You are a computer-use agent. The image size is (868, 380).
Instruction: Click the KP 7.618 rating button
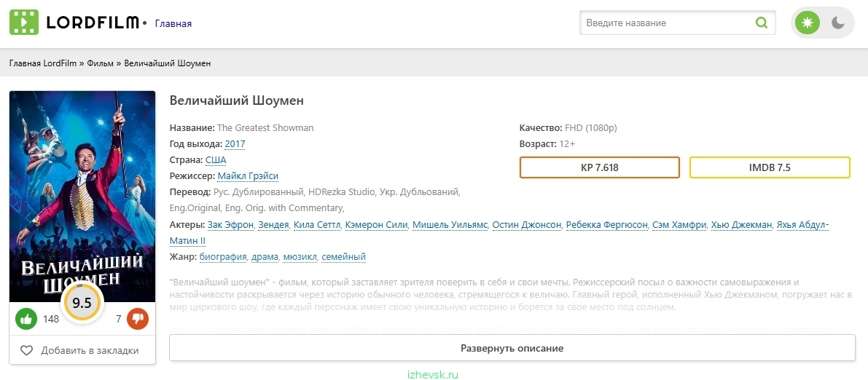coord(600,167)
